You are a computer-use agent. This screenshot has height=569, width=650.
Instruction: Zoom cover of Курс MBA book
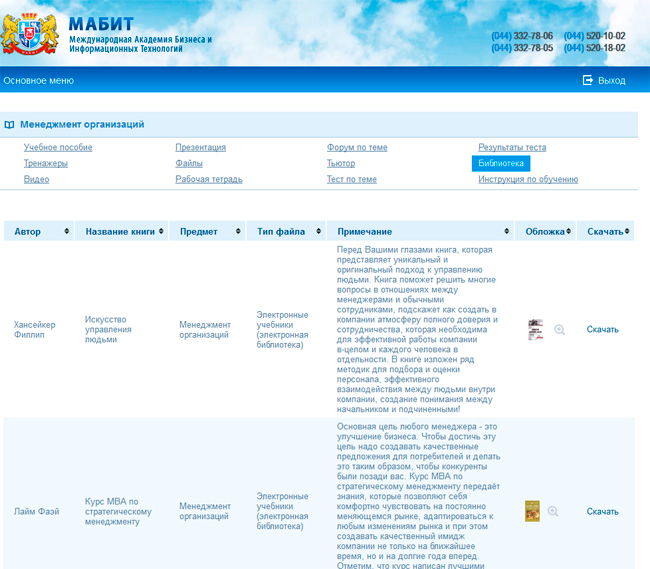pyautogui.click(x=553, y=511)
